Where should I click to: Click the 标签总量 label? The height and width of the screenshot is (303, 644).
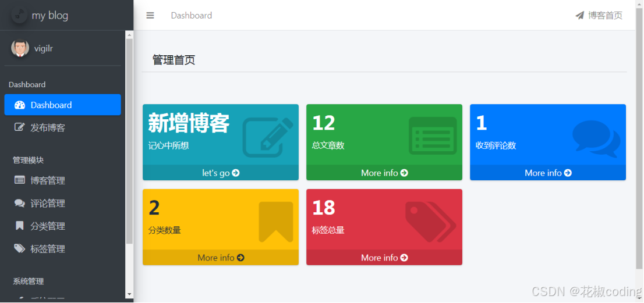pos(328,230)
